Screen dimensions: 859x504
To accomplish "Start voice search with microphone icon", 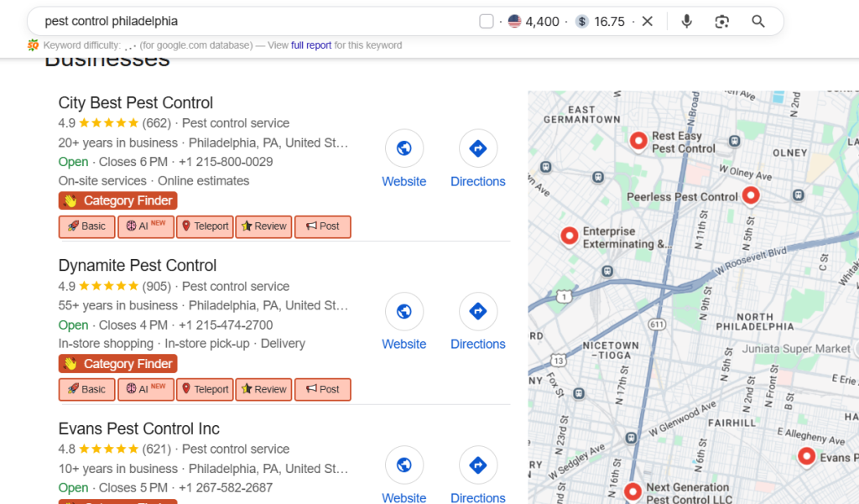I will 686,21.
